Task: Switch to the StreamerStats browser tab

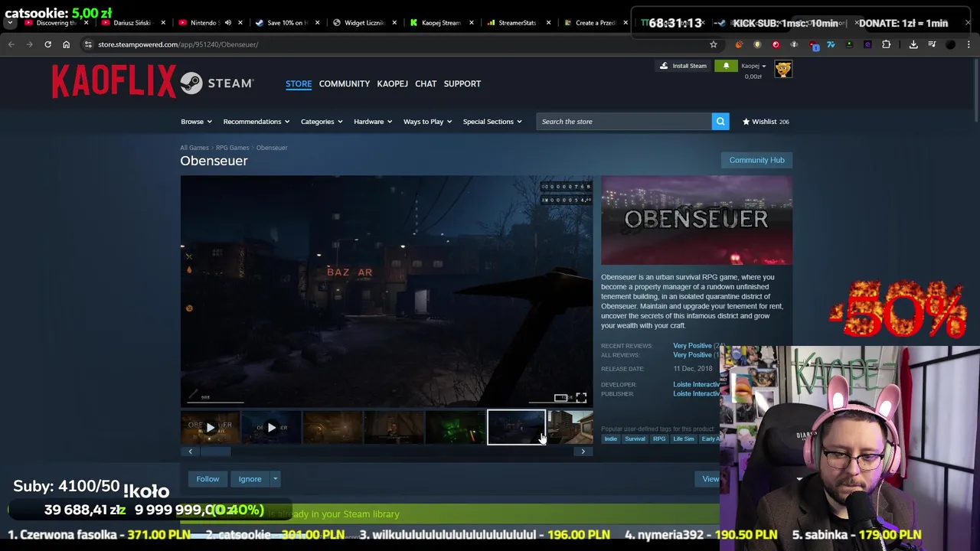Action: 517,23
